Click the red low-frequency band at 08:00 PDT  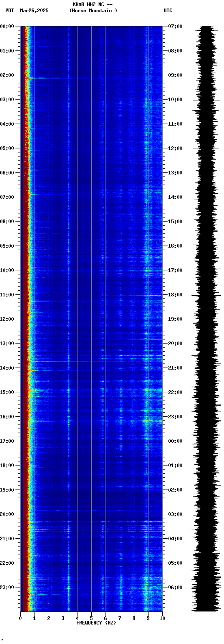coord(25,222)
